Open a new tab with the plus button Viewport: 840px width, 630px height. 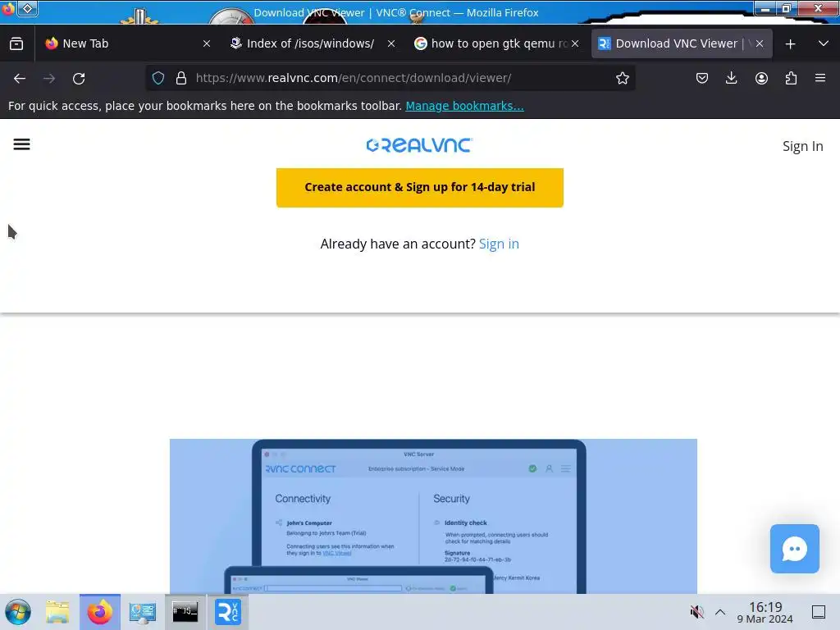coord(790,44)
